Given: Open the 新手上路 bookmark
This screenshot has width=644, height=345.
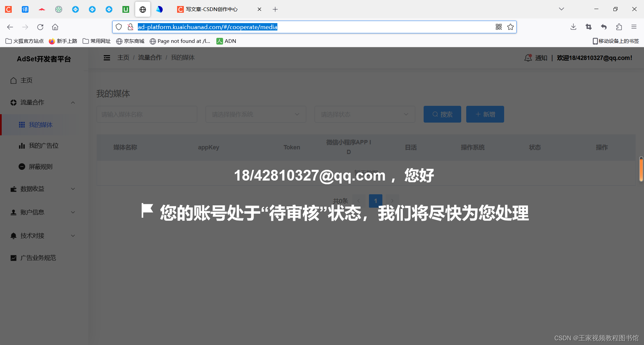Looking at the screenshot, I should 63,41.
